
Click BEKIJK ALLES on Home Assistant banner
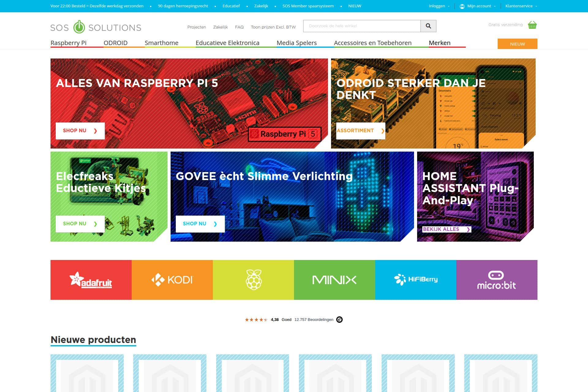coord(447,229)
